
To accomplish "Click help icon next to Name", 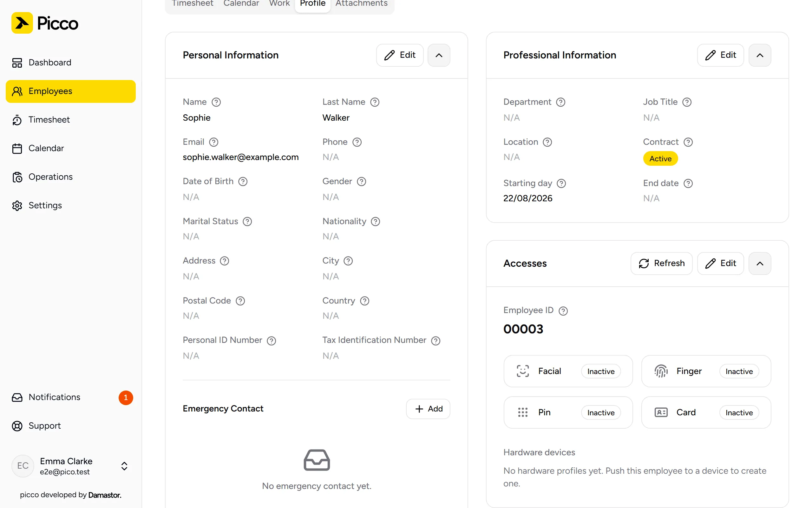I will pos(216,102).
